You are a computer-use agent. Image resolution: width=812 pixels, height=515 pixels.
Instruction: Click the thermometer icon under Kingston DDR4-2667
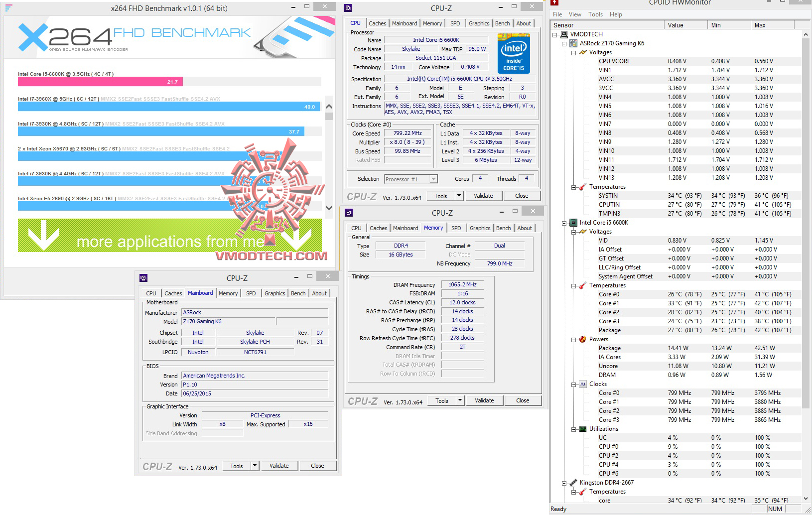[x=583, y=492]
